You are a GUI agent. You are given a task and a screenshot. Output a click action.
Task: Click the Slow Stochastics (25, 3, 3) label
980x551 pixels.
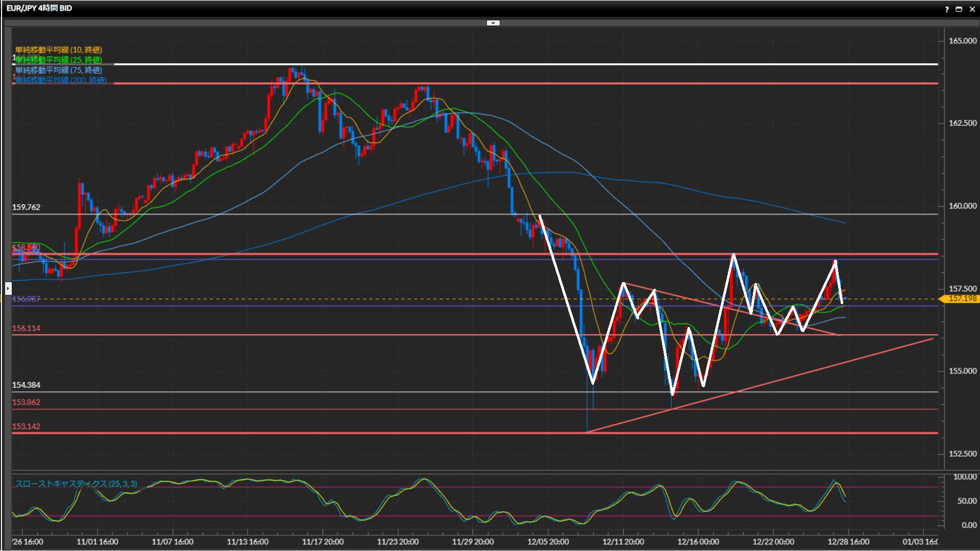(x=76, y=484)
